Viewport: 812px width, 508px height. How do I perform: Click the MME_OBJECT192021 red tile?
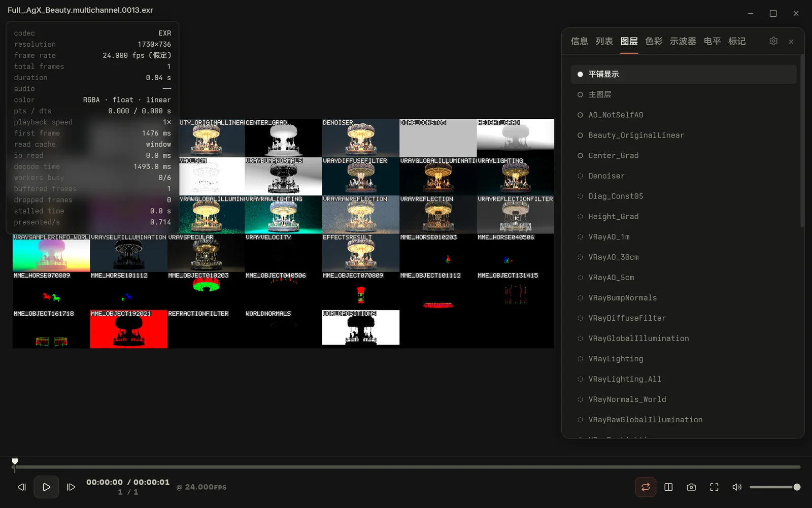pos(128,329)
